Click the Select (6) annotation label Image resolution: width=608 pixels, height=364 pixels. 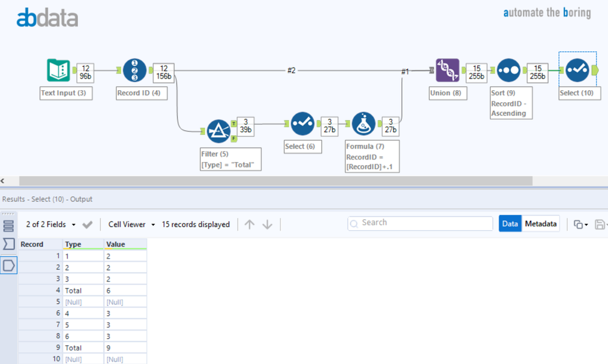(x=302, y=147)
